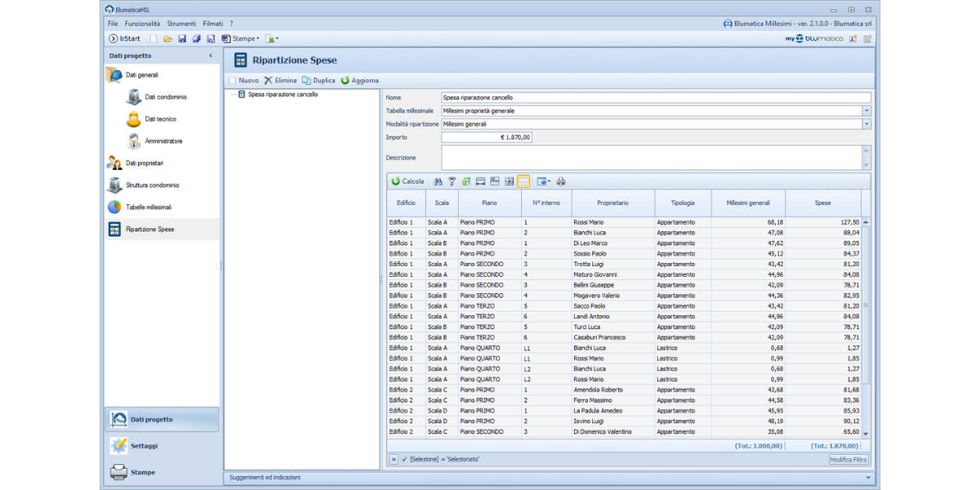
Task: Click the Aggiorna refresh icon
Action: click(345, 81)
